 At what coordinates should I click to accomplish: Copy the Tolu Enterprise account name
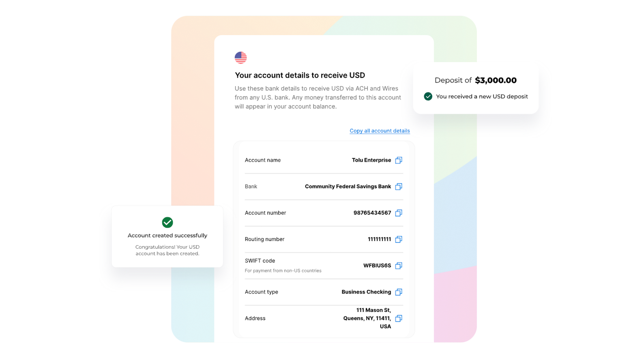coord(398,160)
